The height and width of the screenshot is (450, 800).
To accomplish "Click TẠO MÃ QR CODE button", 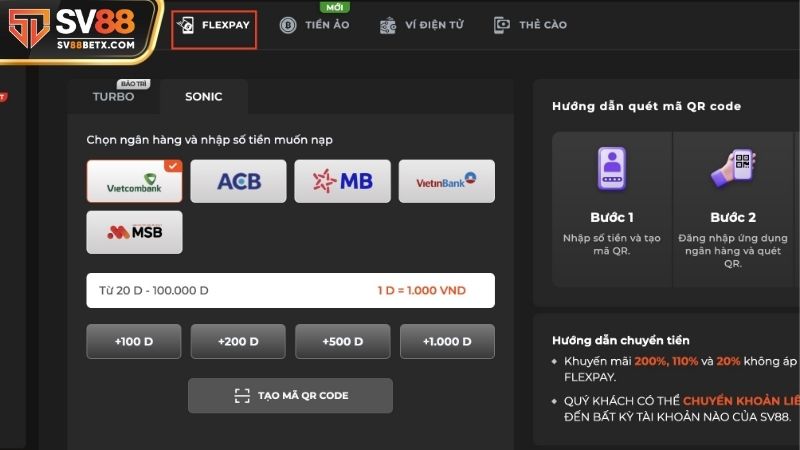I will pyautogui.click(x=290, y=395).
